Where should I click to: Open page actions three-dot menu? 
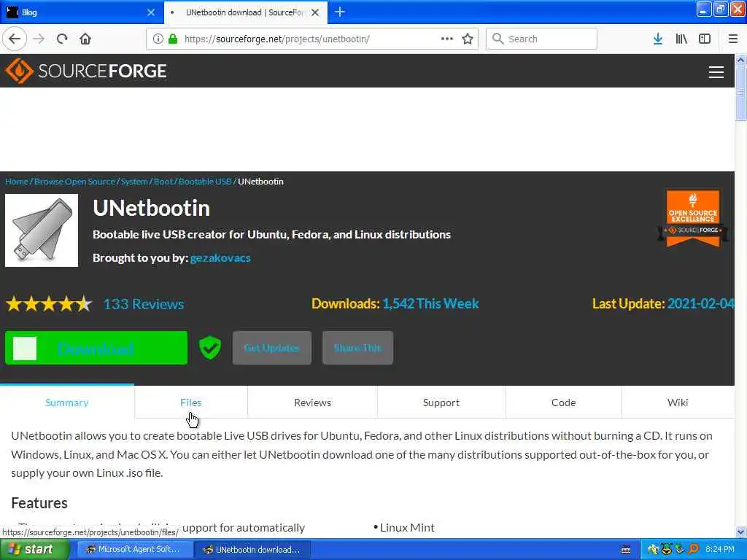tap(447, 39)
